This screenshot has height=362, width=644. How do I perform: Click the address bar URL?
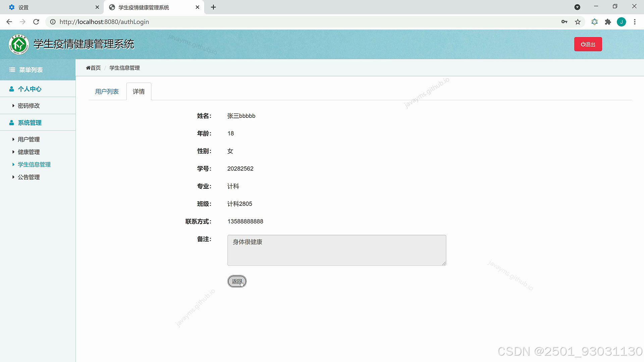pyautogui.click(x=104, y=22)
